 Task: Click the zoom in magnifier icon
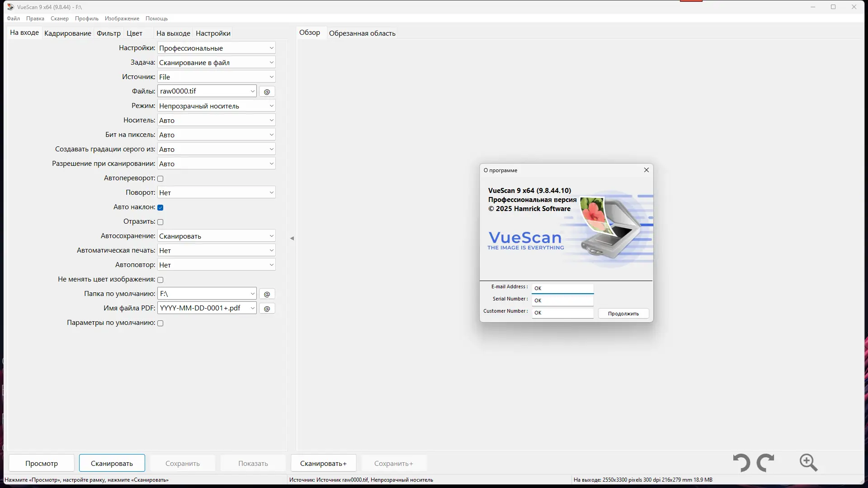pos(808,463)
